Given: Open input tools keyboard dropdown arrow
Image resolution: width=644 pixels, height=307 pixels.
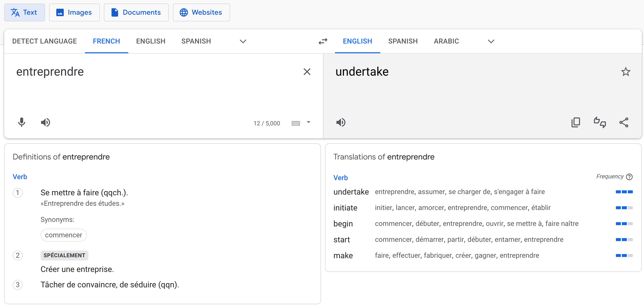Looking at the screenshot, I should point(309,122).
